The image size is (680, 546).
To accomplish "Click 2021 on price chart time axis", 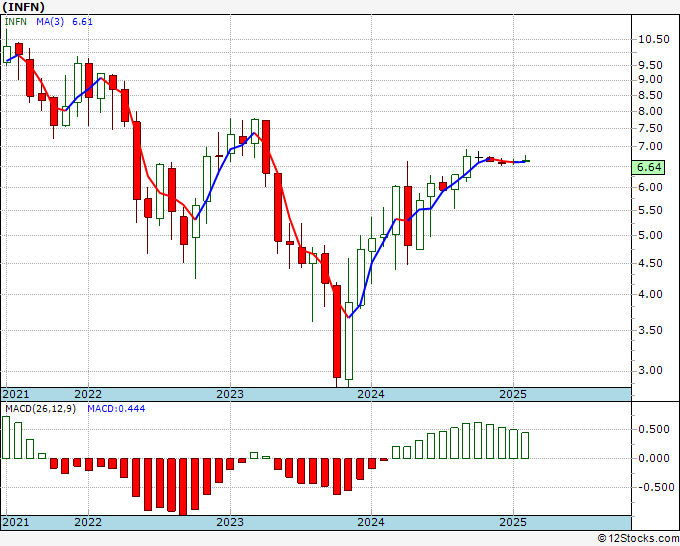I will pyautogui.click(x=16, y=394).
